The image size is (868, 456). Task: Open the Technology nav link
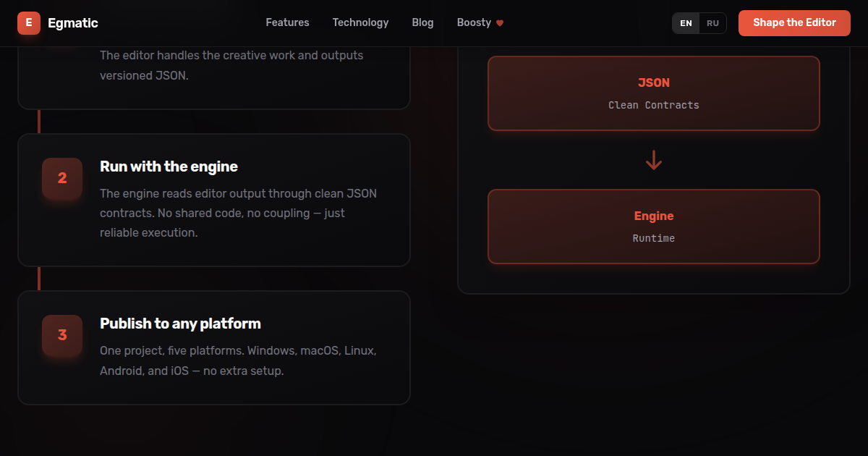[x=360, y=22]
